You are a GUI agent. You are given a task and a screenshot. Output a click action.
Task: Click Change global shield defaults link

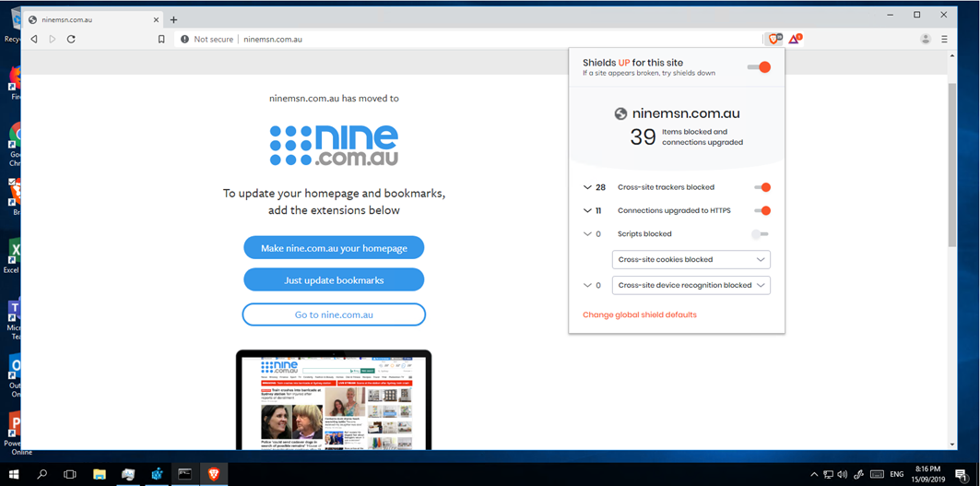click(640, 314)
